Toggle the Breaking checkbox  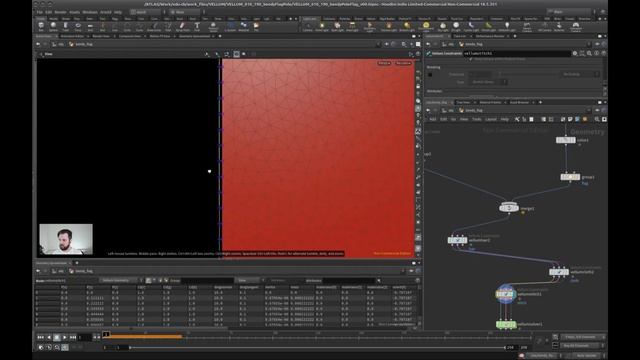(430, 75)
